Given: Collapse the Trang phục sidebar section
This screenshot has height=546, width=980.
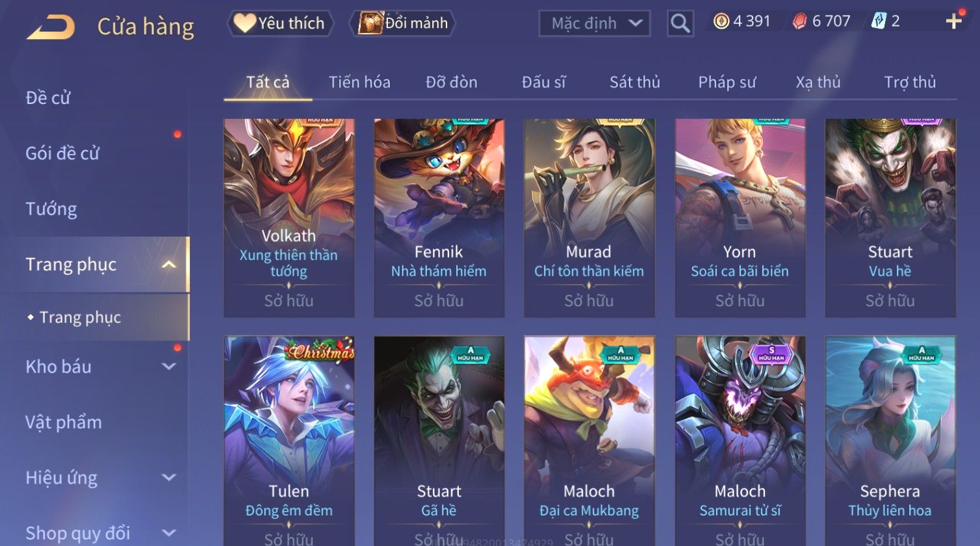Looking at the screenshot, I should (169, 265).
